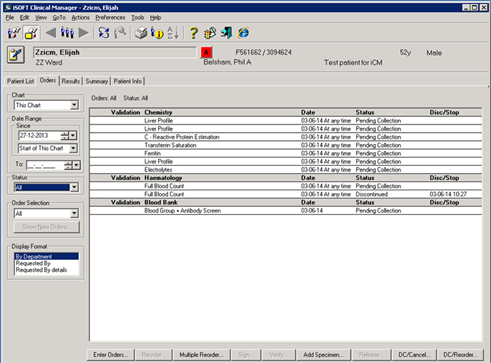Open the Tools menu

pos(137,18)
